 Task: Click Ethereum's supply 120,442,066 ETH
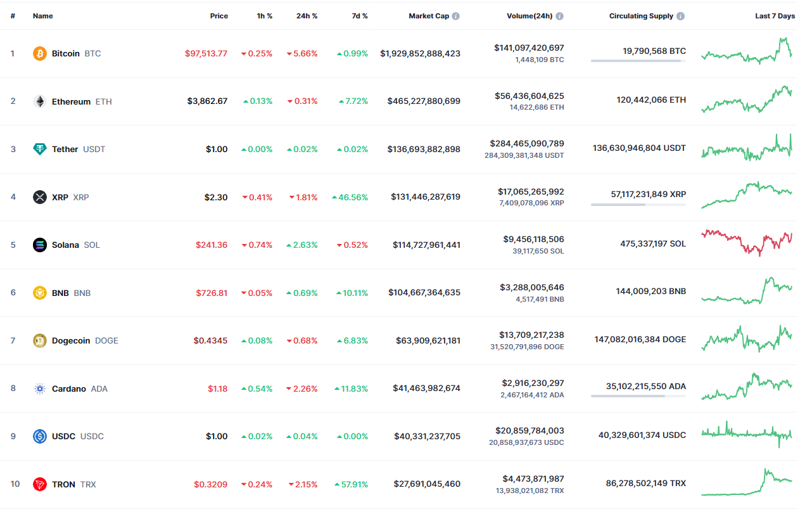tap(651, 100)
